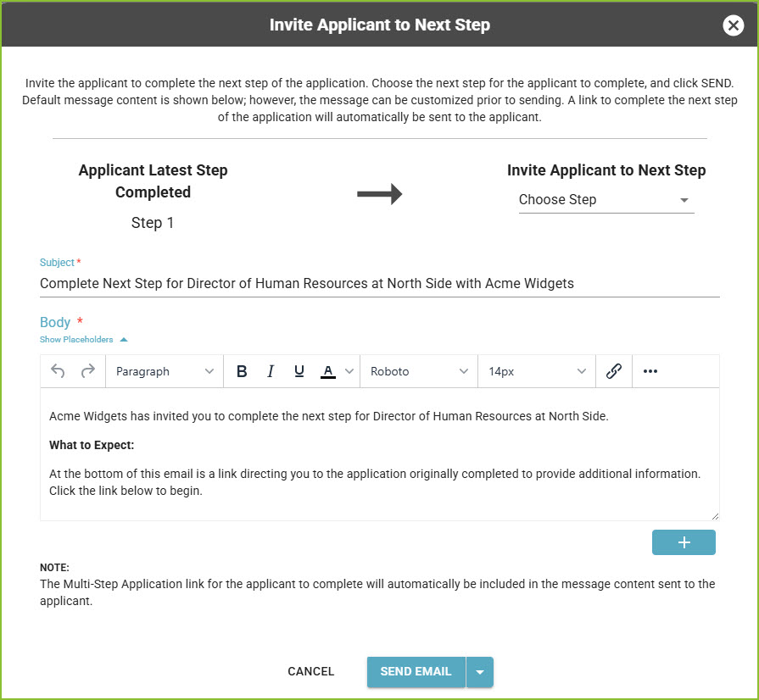759x700 pixels.
Task: Click the 'Step 1' completed step text
Action: point(153,223)
